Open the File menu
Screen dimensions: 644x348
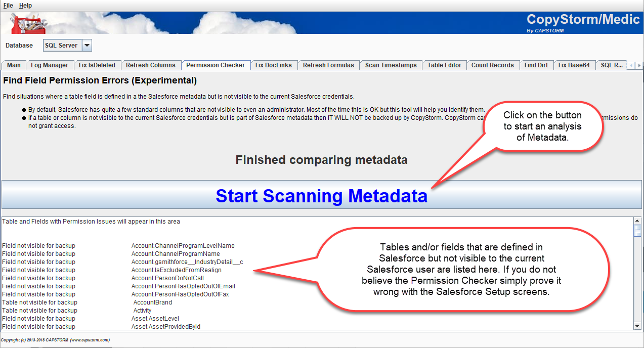pyautogui.click(x=8, y=5)
